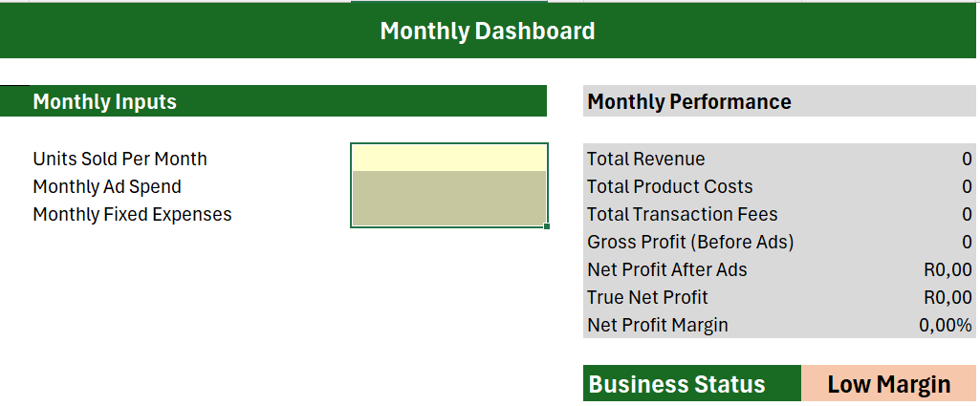Click the Units Sold Per Month label
980x406 pixels.
120,159
